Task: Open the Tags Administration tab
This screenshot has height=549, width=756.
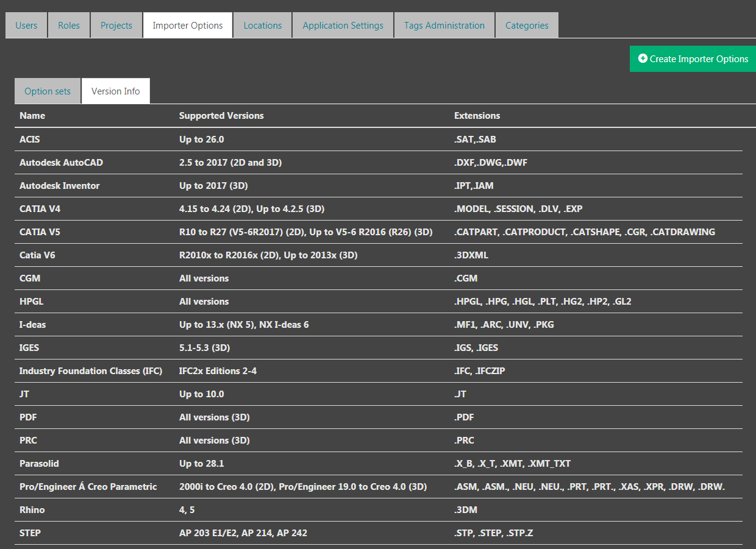Action: click(x=444, y=26)
